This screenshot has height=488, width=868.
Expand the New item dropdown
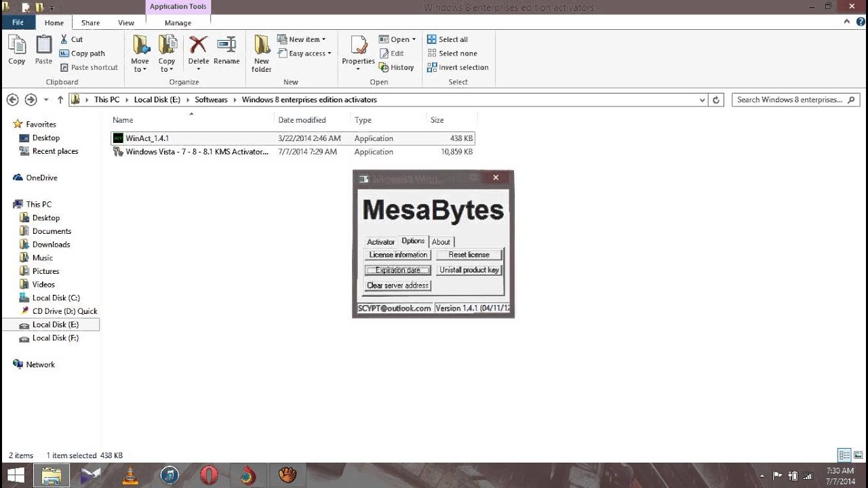click(x=302, y=39)
